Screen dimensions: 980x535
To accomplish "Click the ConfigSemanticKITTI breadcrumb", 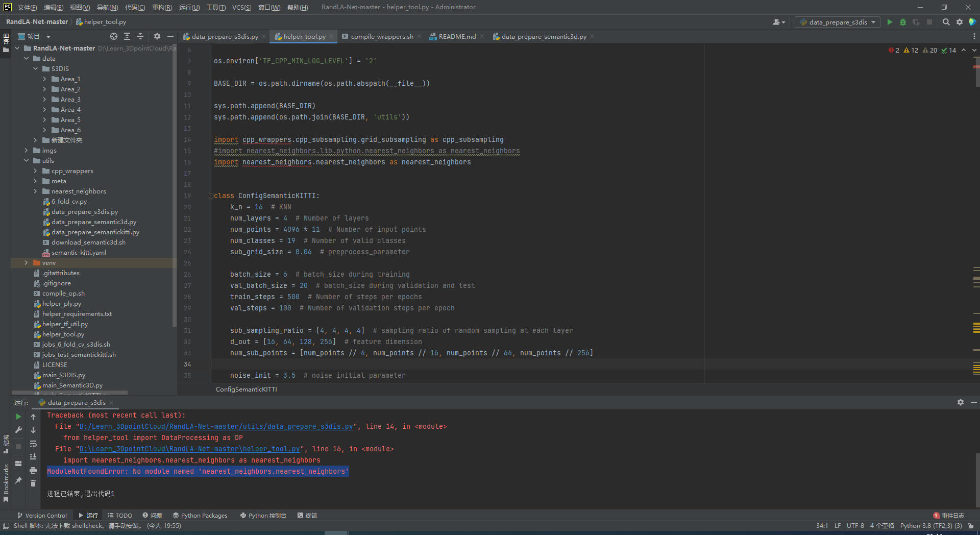I will click(x=246, y=389).
